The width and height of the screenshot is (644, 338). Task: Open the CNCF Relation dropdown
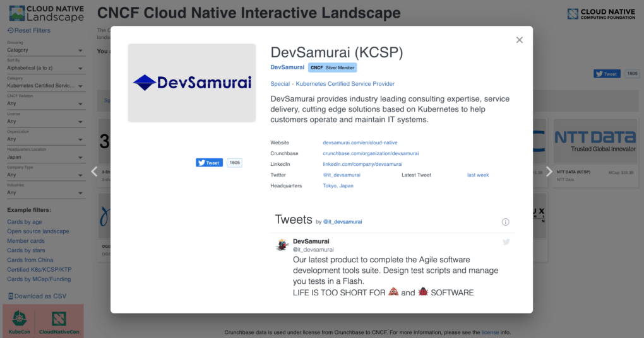click(45, 104)
